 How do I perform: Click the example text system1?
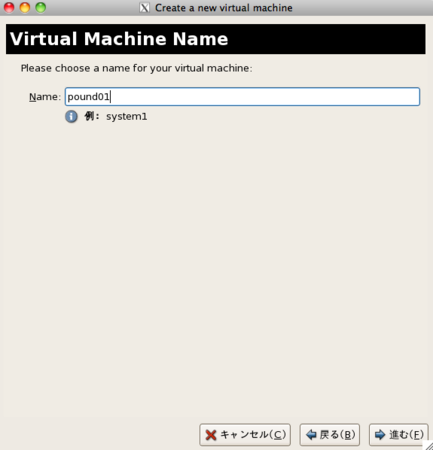(x=127, y=117)
